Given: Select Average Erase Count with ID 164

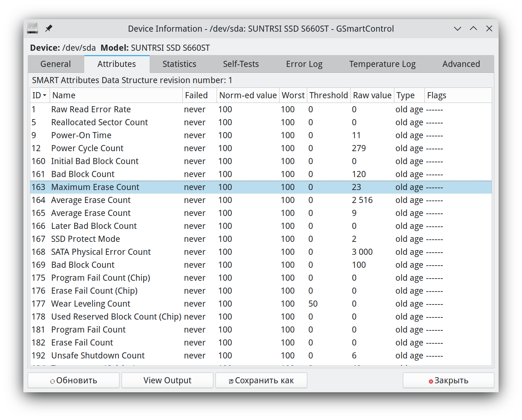Looking at the screenshot, I should 261,200.
